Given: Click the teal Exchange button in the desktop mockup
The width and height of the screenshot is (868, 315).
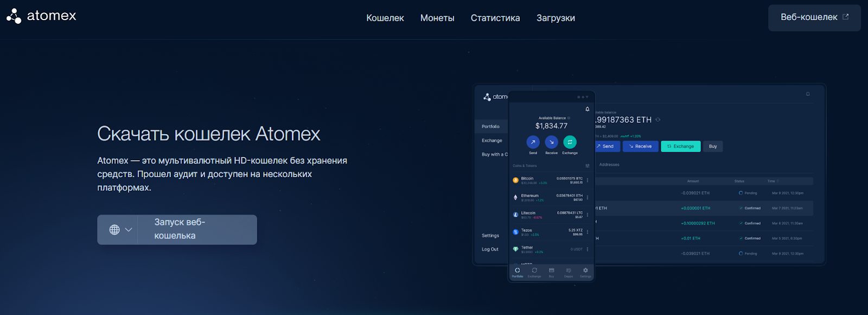Looking at the screenshot, I should (681, 146).
